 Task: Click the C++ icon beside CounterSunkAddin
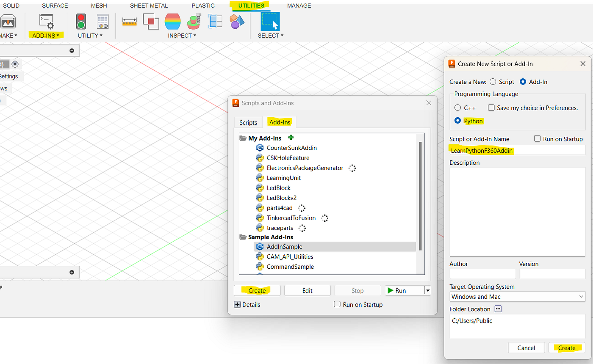coord(260,148)
